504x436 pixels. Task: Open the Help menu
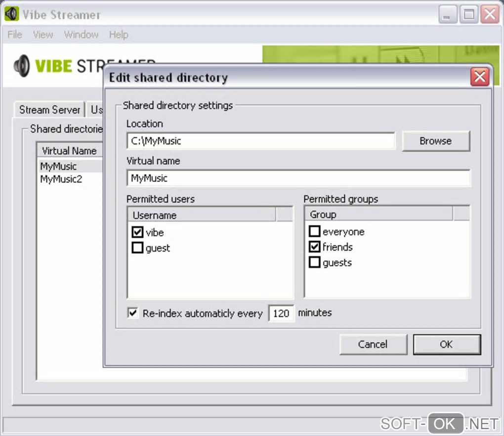tap(119, 35)
